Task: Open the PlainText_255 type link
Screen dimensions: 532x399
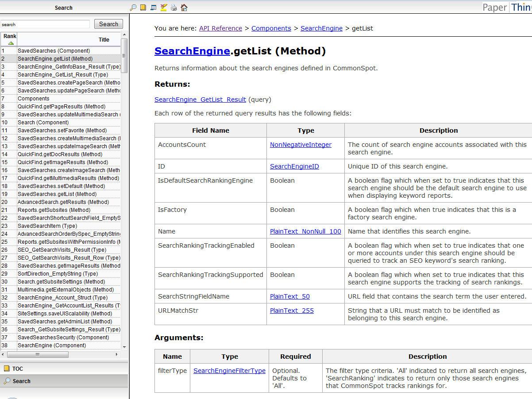Action: 292,311
